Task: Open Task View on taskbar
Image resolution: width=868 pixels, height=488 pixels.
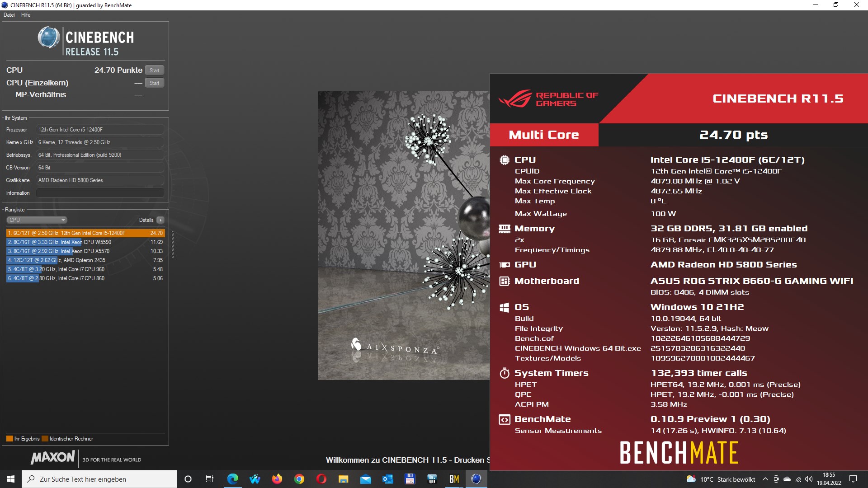Action: click(210, 479)
